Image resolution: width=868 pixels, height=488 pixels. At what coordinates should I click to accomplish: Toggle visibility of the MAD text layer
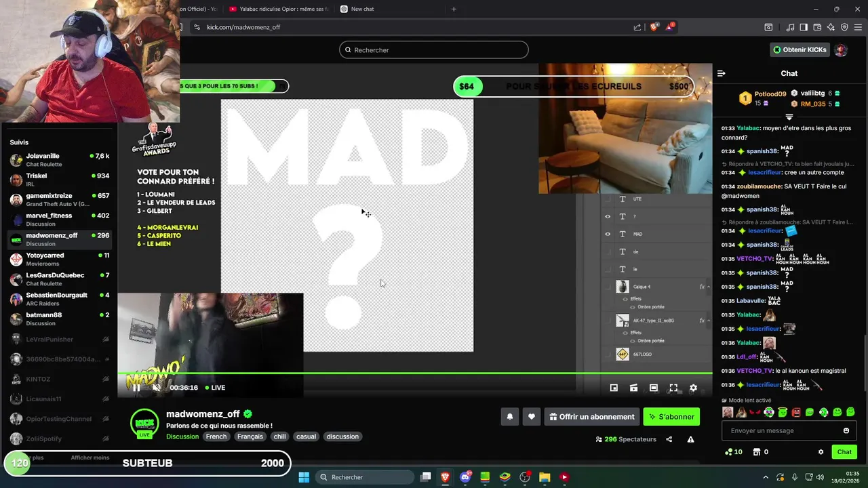point(608,234)
